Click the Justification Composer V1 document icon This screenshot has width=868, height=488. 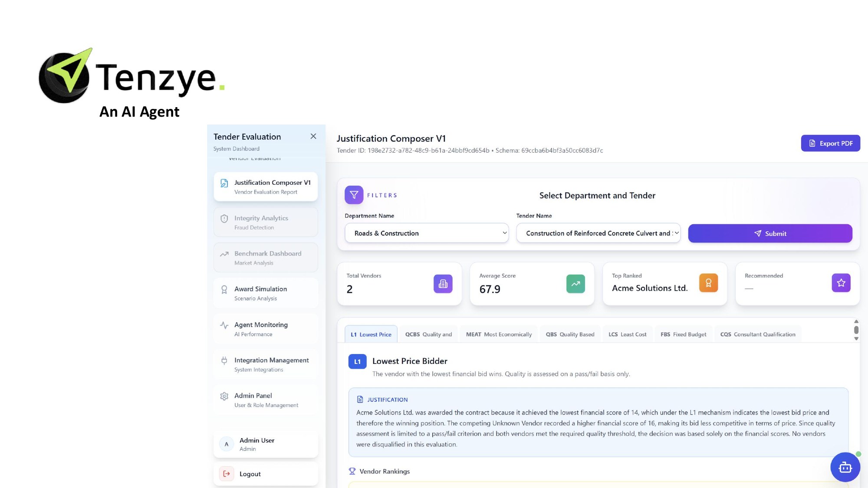click(x=224, y=183)
